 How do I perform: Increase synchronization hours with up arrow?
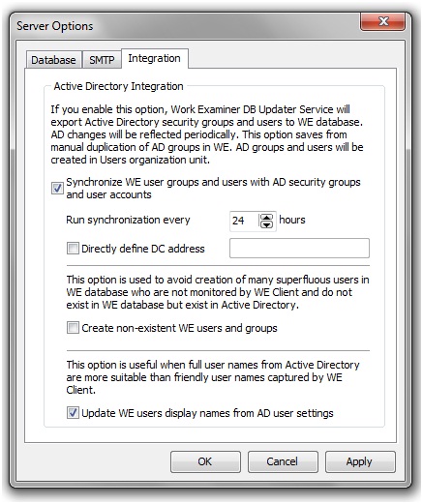[266, 217]
